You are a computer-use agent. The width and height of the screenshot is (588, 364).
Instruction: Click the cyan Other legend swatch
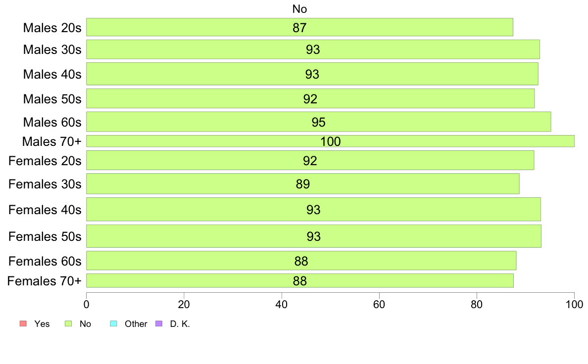pos(114,323)
